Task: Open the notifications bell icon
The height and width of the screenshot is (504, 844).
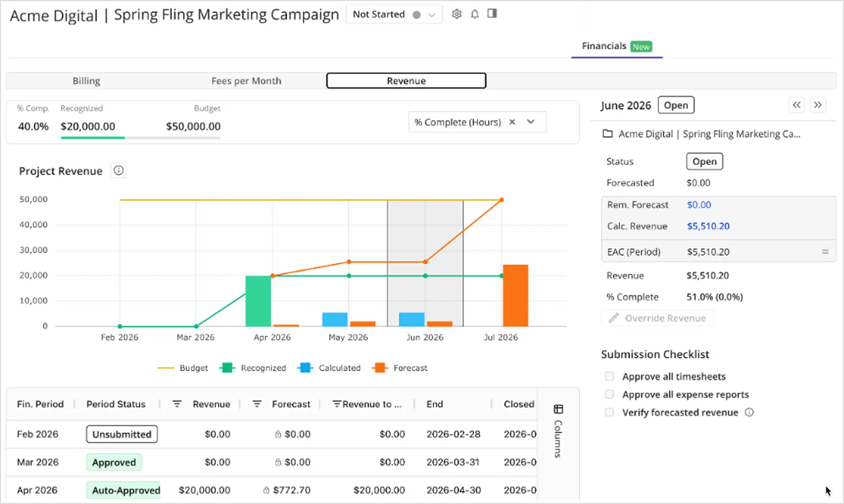Action: tap(475, 14)
